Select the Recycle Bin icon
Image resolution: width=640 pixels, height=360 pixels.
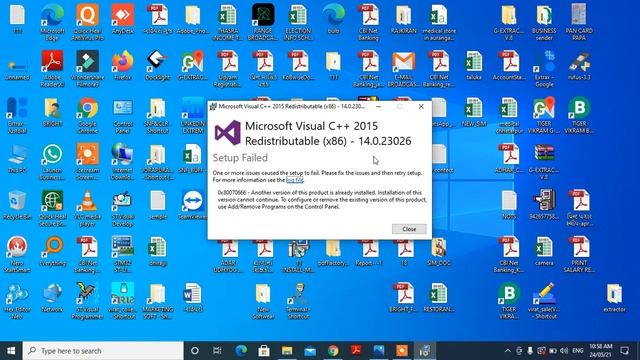coord(17,205)
